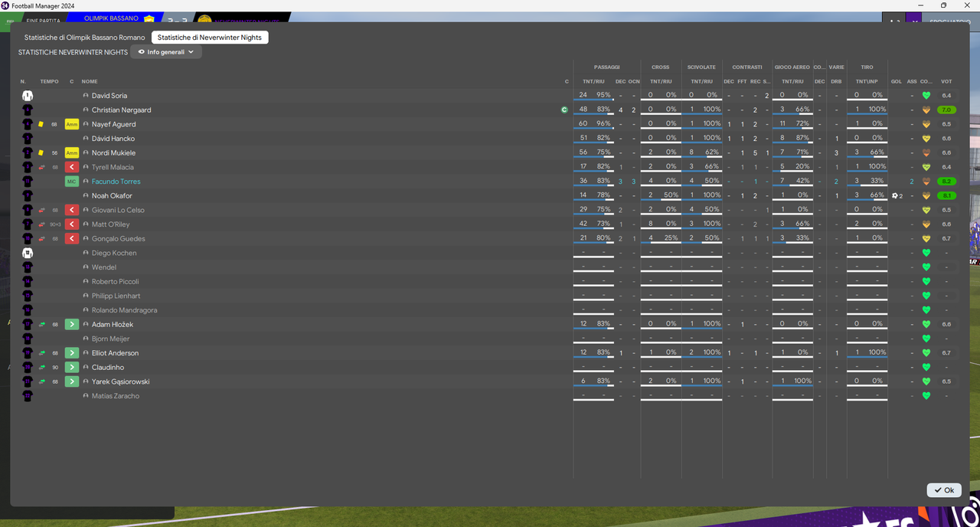Click the yellow card icon for Nordi Mukiele

pos(41,153)
